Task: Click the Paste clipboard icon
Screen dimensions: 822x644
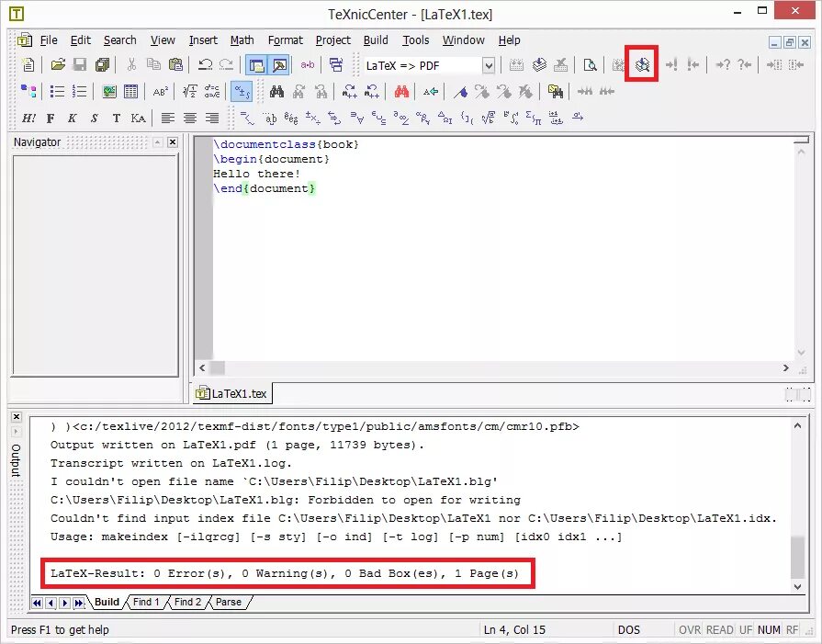Action: [175, 65]
